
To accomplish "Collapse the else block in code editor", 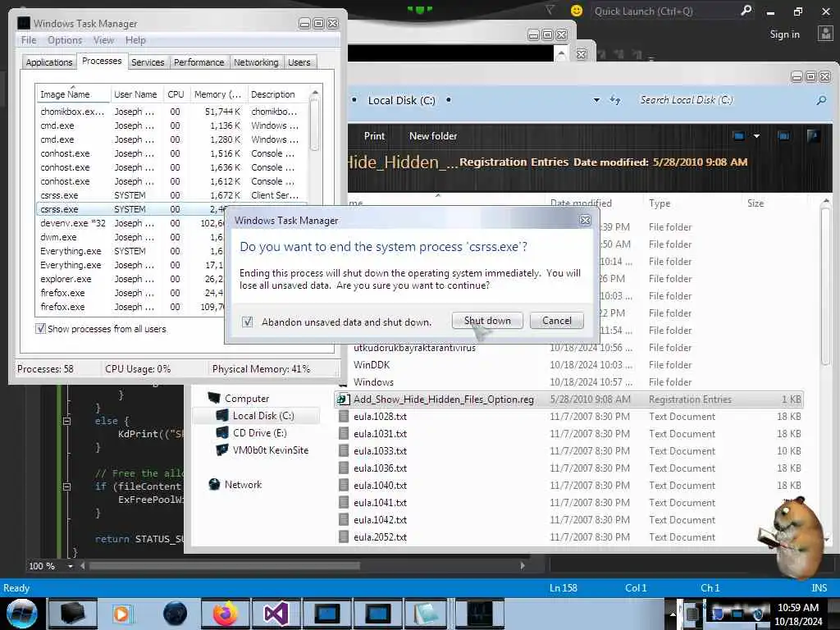I will pyautogui.click(x=67, y=421).
